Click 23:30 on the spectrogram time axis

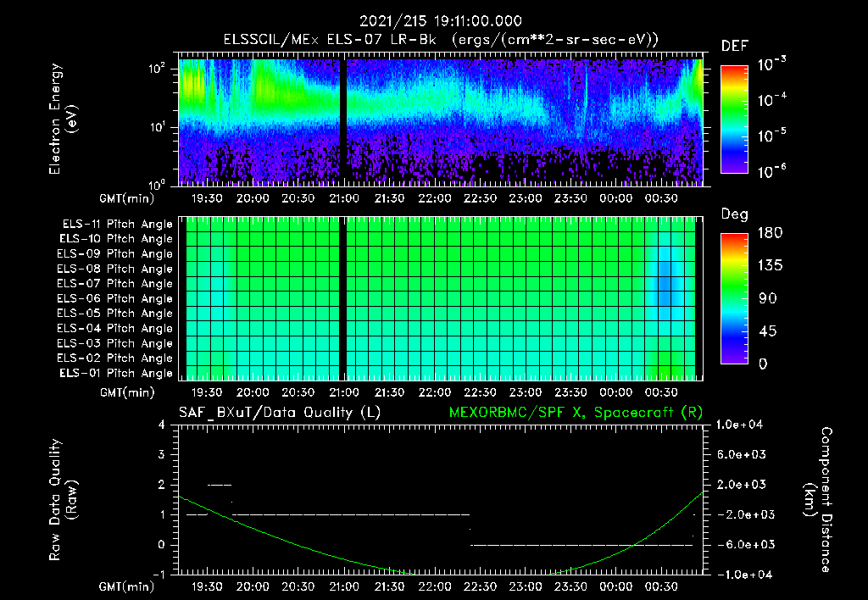click(x=570, y=198)
